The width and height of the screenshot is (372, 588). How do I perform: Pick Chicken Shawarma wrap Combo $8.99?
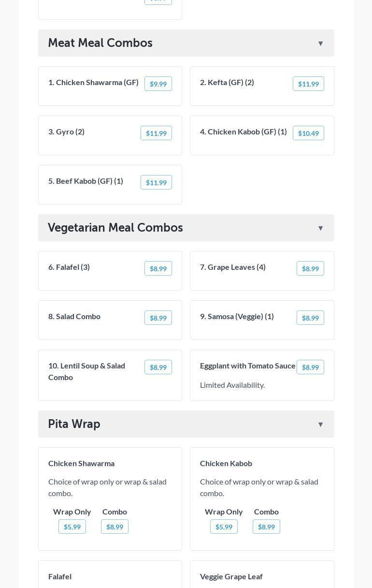114,527
